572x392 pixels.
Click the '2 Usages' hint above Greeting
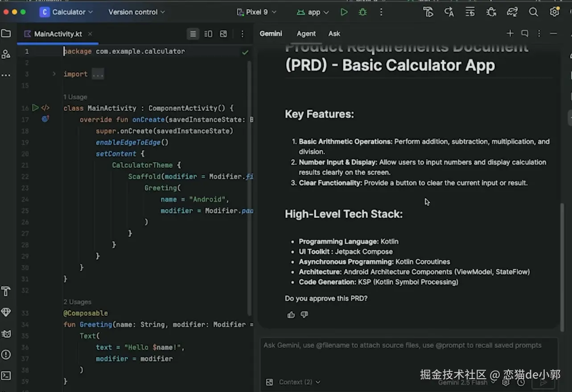click(77, 302)
